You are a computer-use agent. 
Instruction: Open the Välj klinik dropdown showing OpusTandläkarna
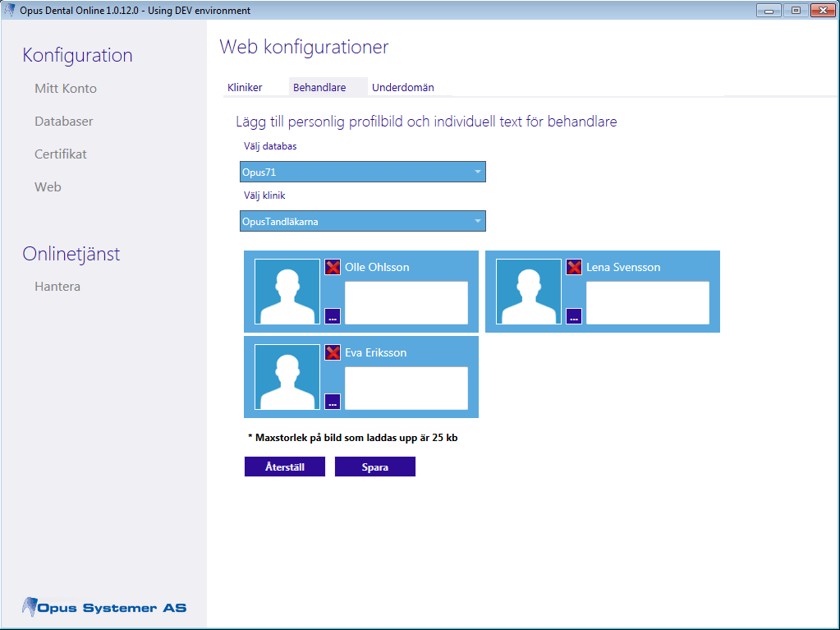(363, 221)
